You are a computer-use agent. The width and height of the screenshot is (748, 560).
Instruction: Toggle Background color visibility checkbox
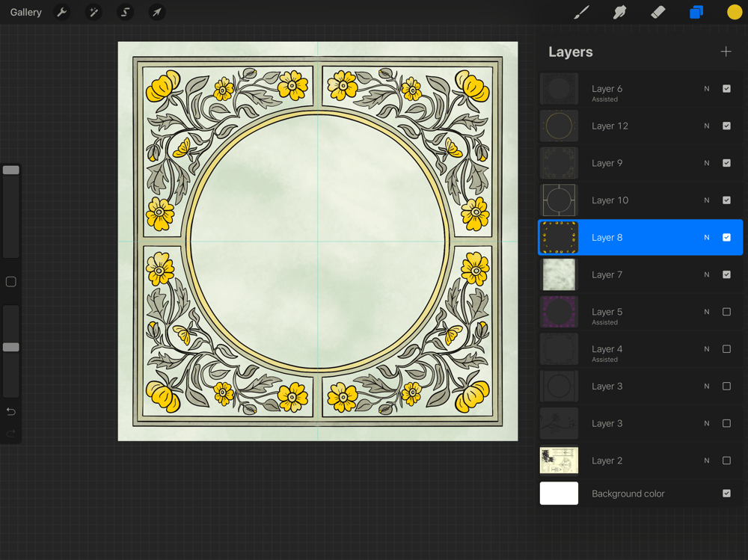coord(726,493)
